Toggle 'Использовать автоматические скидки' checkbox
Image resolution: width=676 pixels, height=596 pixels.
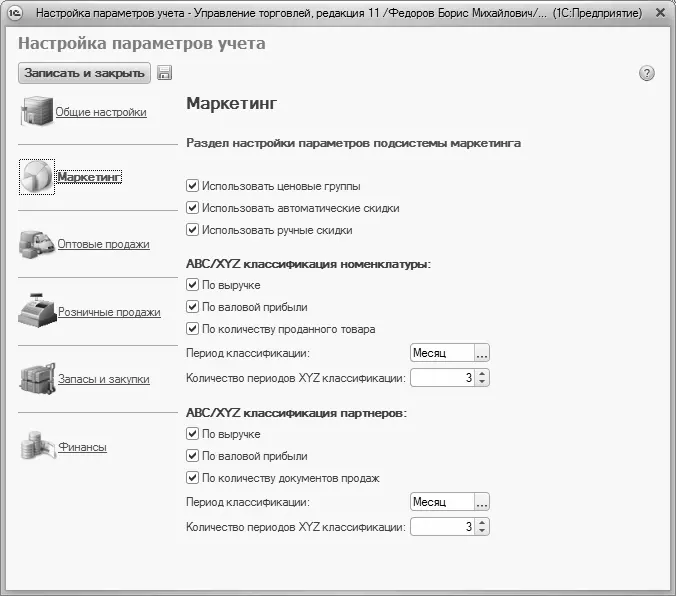192,208
